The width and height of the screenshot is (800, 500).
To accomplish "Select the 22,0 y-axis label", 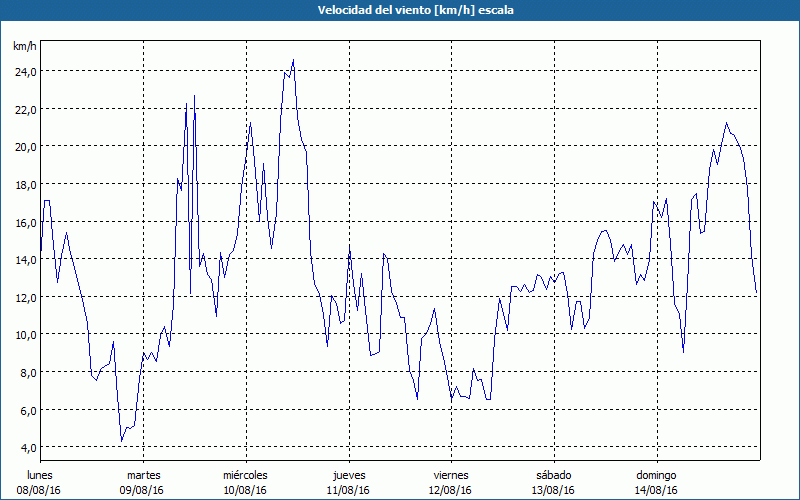I will tap(24, 109).
